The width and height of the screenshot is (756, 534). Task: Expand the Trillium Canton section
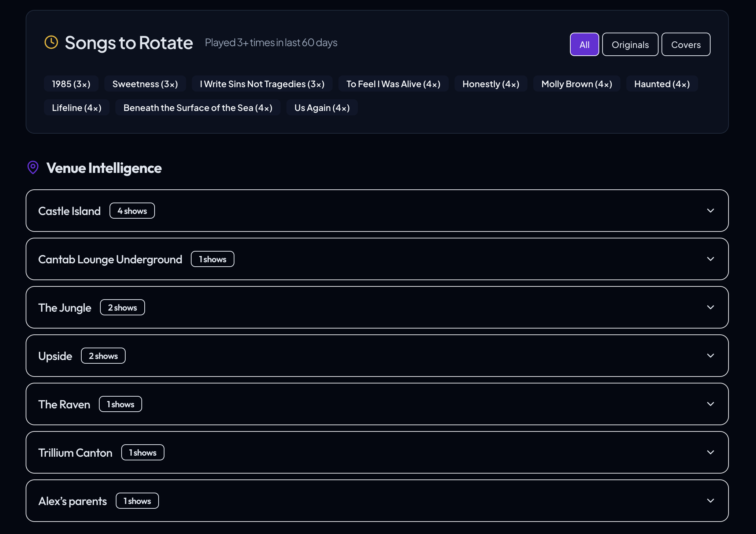(711, 452)
